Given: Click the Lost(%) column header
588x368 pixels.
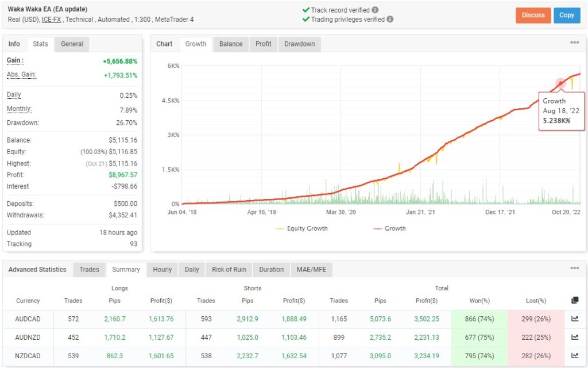Looking at the screenshot, I should coord(536,301).
